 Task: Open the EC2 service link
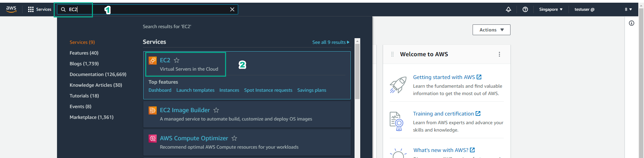coord(165,60)
